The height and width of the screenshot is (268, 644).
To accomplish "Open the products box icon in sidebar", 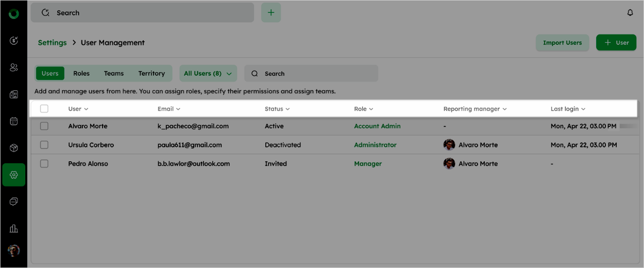I will pyautogui.click(x=14, y=148).
